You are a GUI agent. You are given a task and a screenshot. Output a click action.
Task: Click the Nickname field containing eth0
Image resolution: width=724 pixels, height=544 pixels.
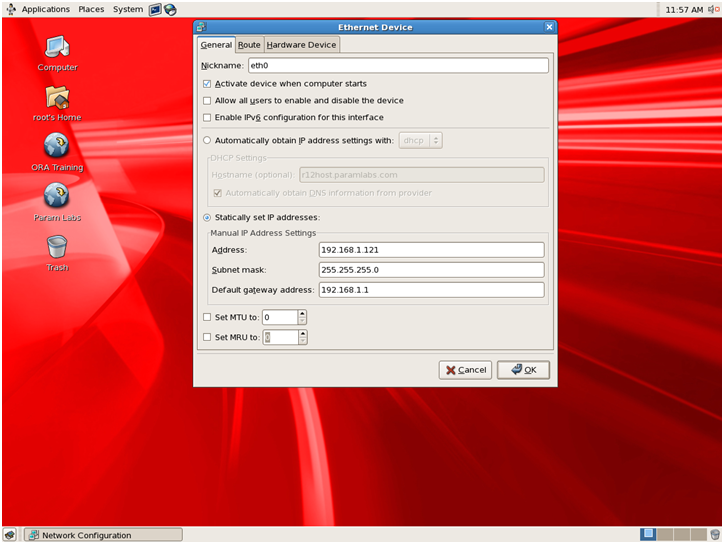398,66
